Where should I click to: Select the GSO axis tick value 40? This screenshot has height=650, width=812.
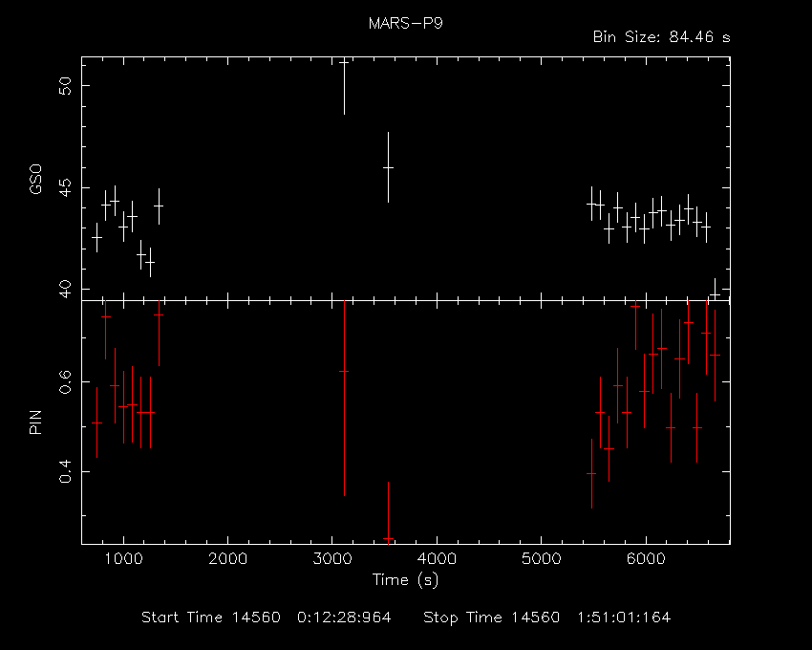point(65,290)
